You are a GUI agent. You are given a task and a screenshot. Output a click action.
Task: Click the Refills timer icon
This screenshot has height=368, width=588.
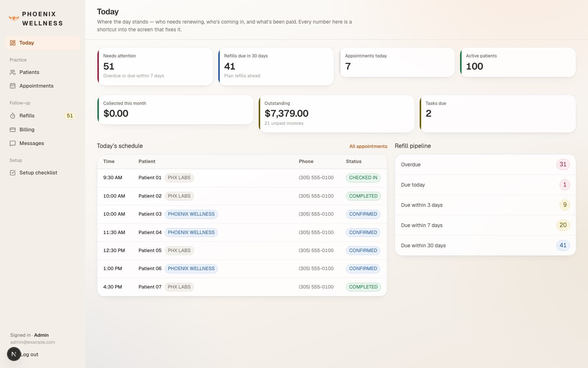12,116
